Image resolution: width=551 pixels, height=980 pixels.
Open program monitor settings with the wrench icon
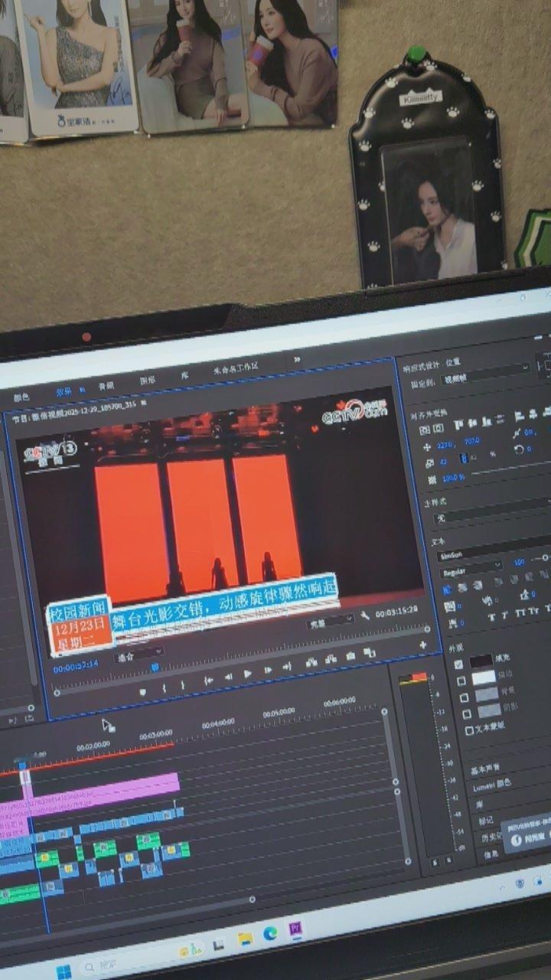[364, 615]
